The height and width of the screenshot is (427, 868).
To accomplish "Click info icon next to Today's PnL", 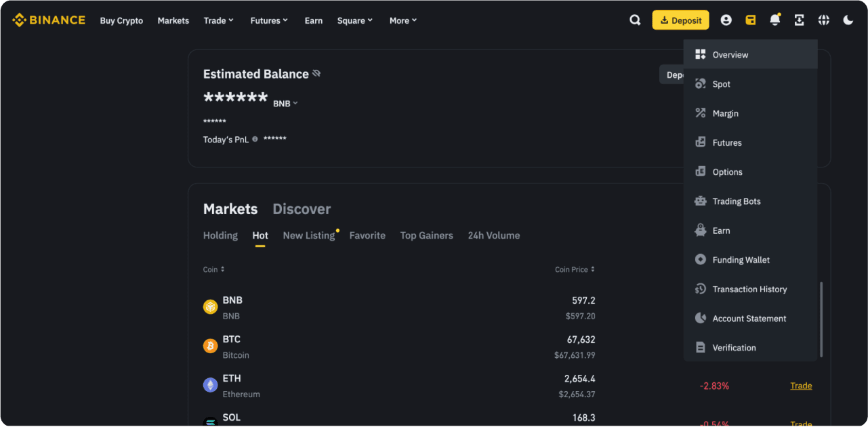I will (255, 139).
